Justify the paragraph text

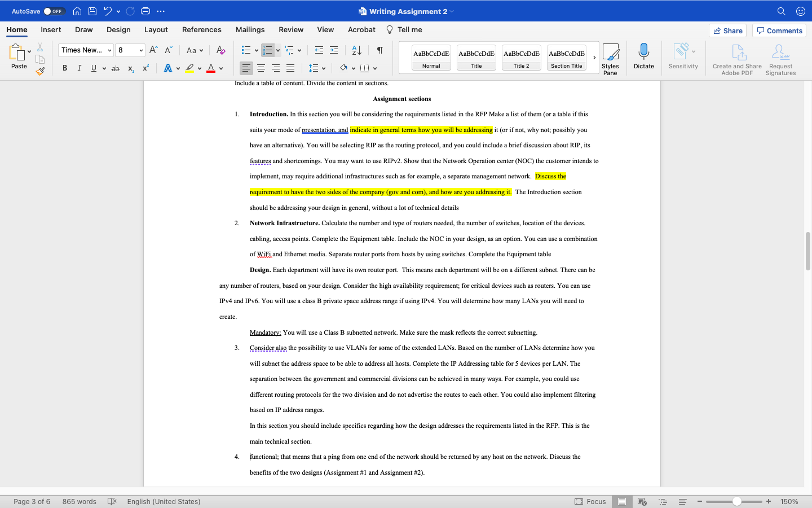click(290, 68)
